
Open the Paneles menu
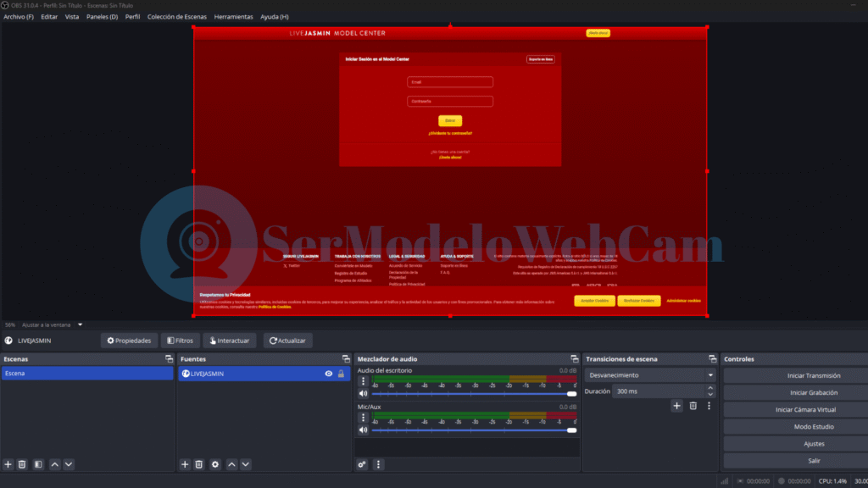click(102, 17)
